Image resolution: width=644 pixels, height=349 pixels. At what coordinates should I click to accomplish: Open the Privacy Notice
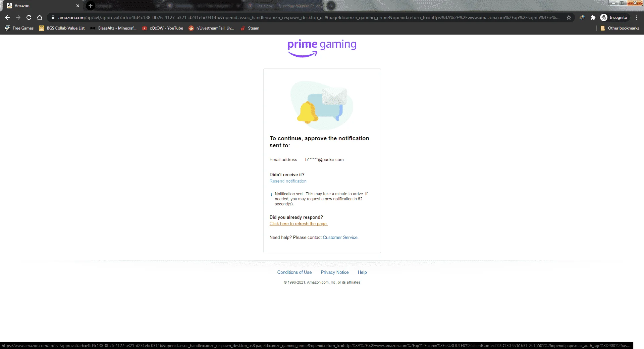(x=334, y=272)
